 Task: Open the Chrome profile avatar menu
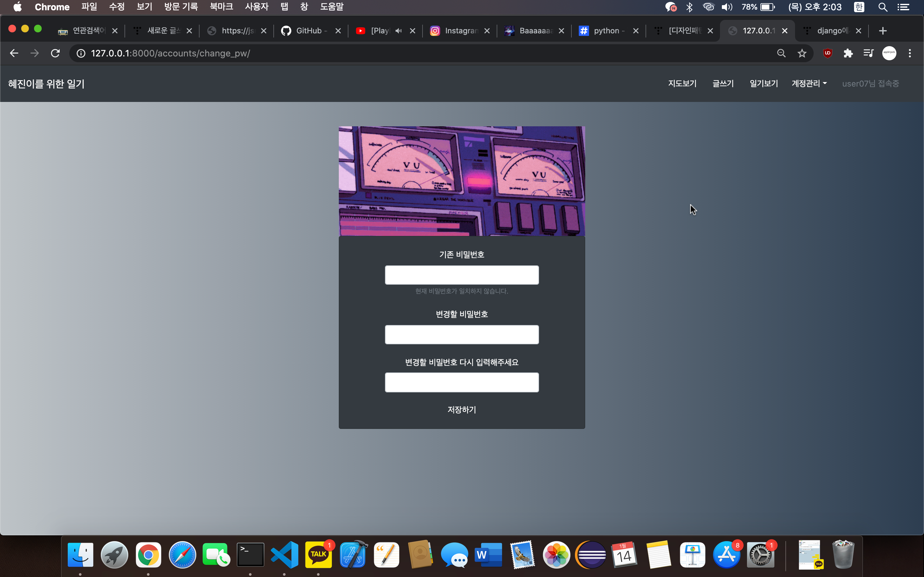pos(889,53)
